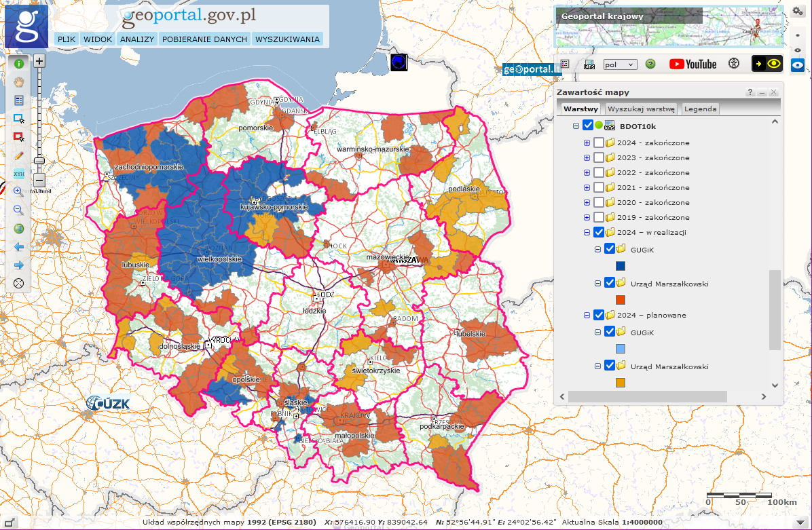Expand the 2024 - zakończone group
Screen dimensions: 812x530
587,143
